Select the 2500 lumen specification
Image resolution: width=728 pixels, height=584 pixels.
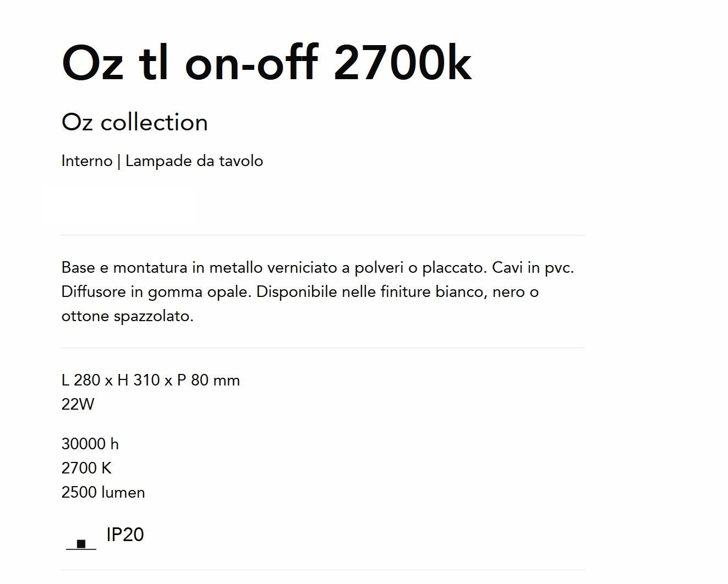click(103, 492)
